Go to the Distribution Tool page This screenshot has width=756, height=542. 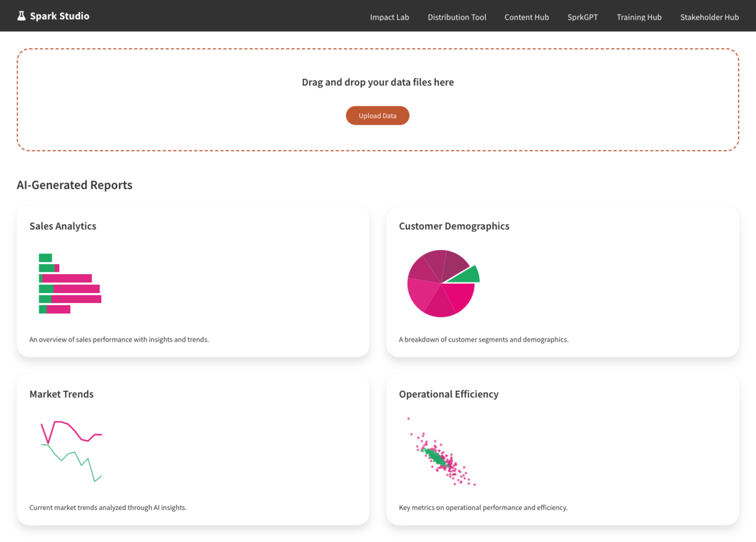[x=457, y=17]
